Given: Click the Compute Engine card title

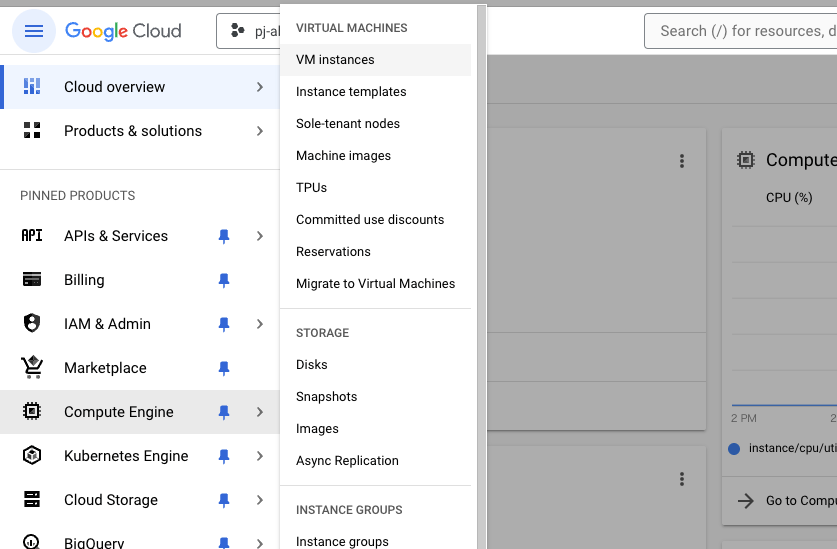Looking at the screenshot, I should coord(801,160).
